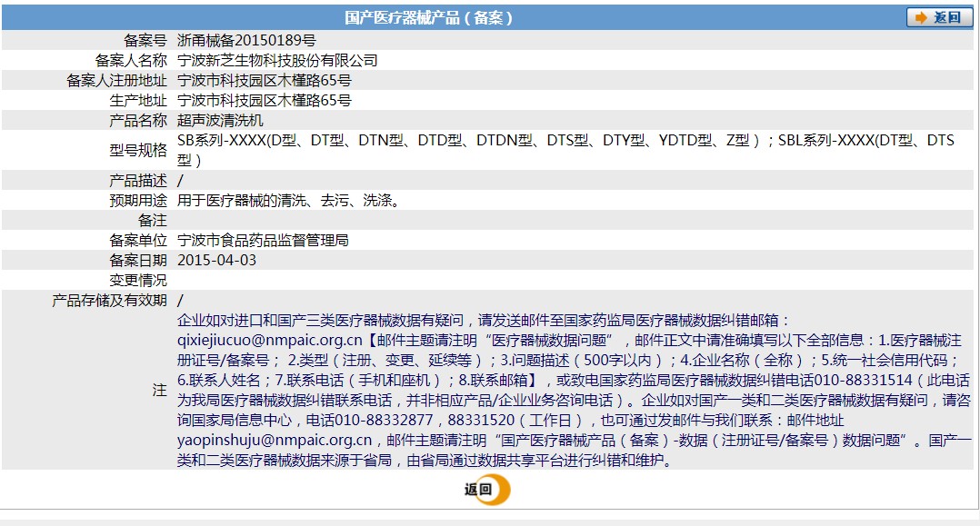Click the 备案号 field label
Screen dimensions: 980x526
pyautogui.click(x=145, y=41)
